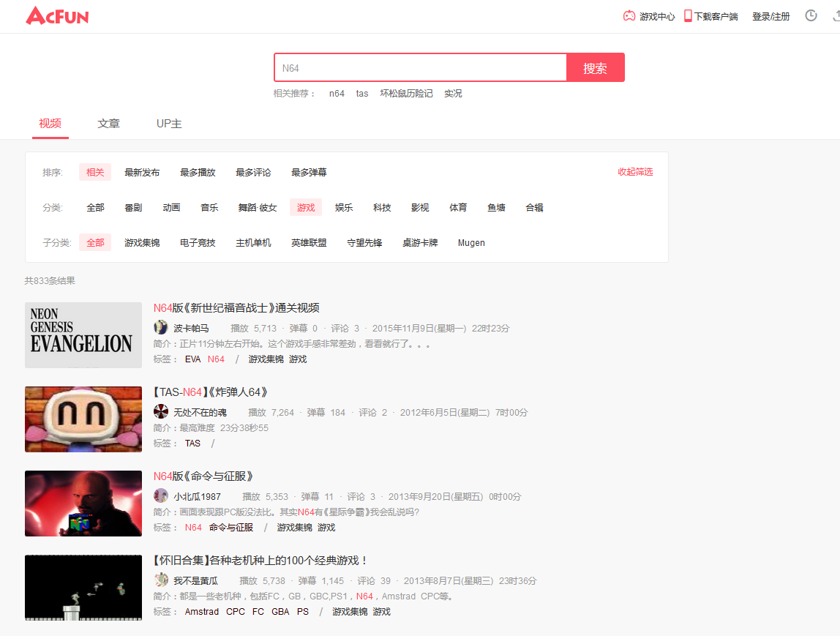840x636 pixels.
Task: Click the GBA tag
Action: point(280,612)
